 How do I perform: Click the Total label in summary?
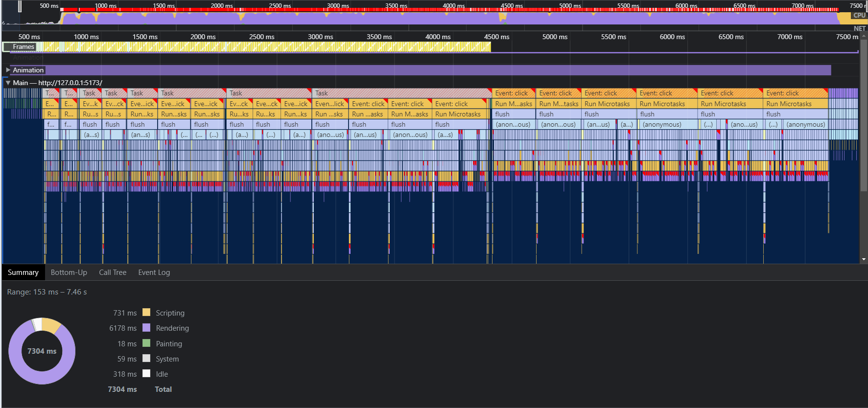click(x=163, y=389)
